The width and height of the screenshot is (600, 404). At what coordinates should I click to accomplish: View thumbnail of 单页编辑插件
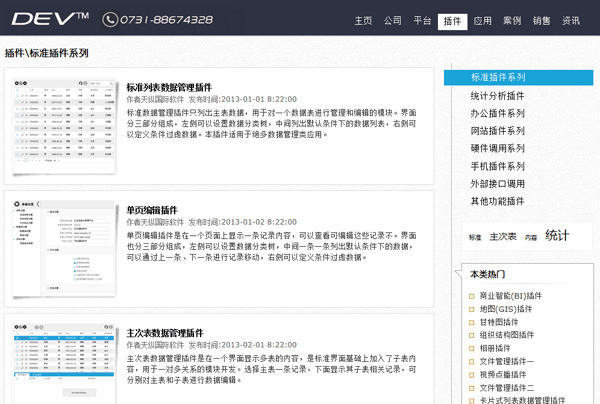[64, 249]
